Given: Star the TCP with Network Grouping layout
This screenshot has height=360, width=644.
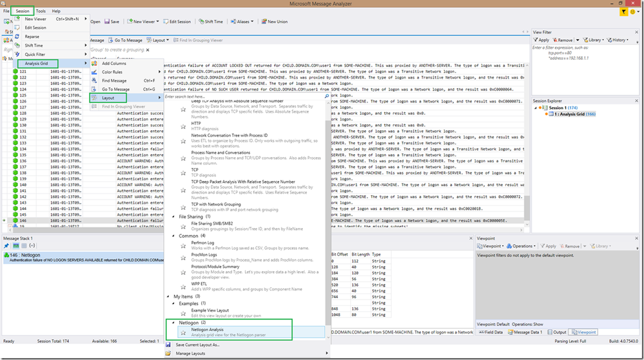Looking at the screenshot, I should point(183,207).
